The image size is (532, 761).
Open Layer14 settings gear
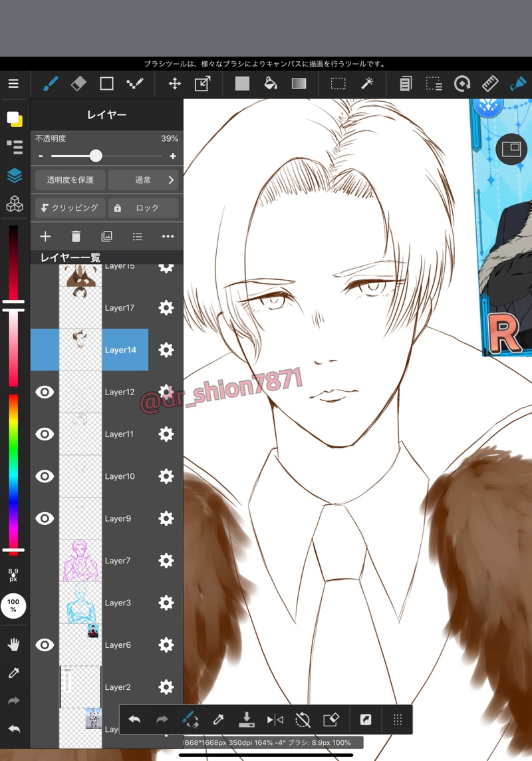(166, 350)
